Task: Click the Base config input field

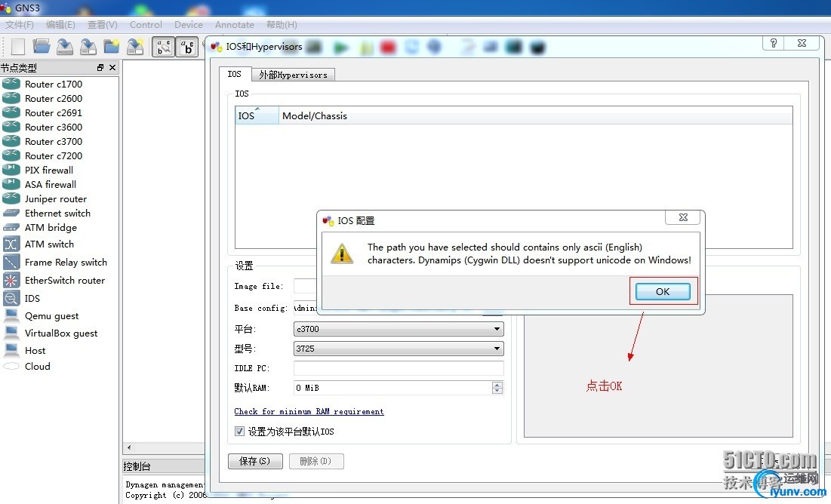Action: pyautogui.click(x=306, y=308)
